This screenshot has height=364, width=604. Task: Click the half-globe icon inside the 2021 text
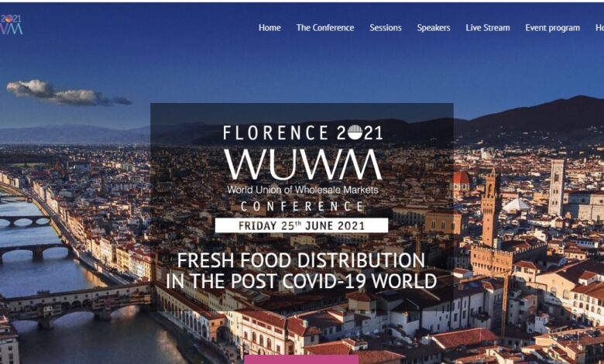click(x=355, y=132)
